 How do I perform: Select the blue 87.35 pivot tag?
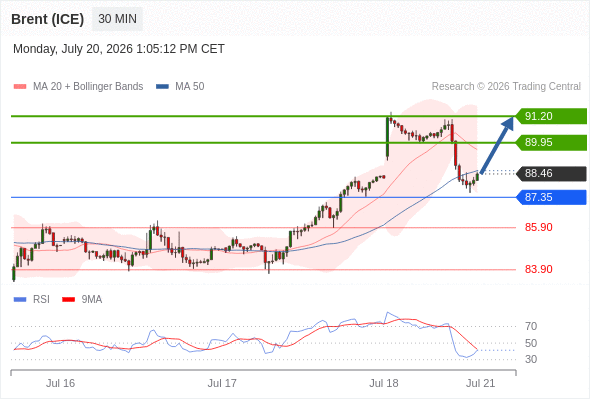click(551, 197)
